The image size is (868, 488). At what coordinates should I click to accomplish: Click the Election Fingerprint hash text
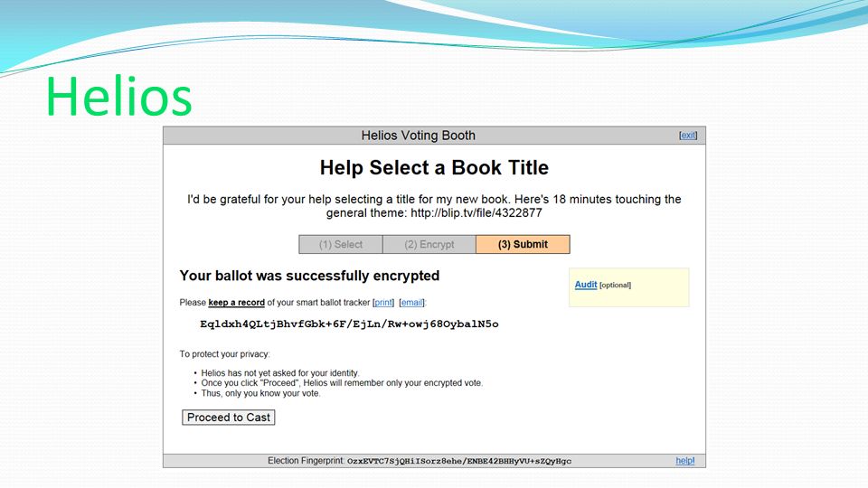coord(459,461)
